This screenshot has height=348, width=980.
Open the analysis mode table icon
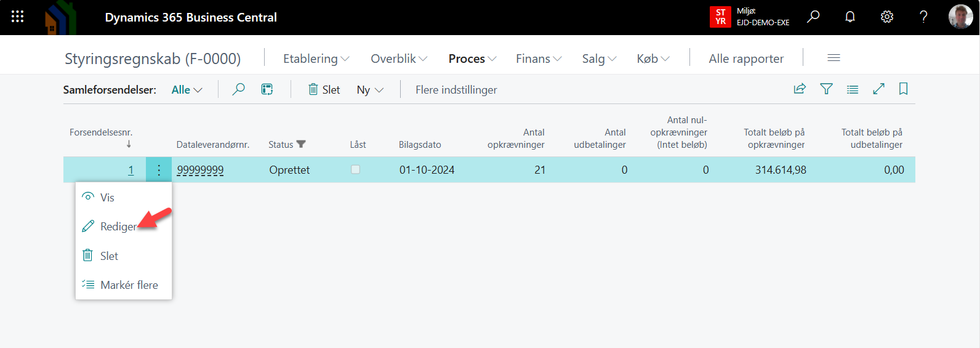tap(267, 89)
